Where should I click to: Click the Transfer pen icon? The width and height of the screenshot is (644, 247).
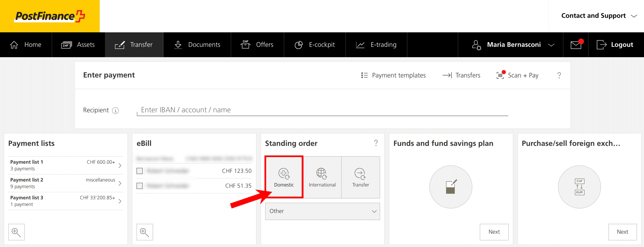click(120, 45)
